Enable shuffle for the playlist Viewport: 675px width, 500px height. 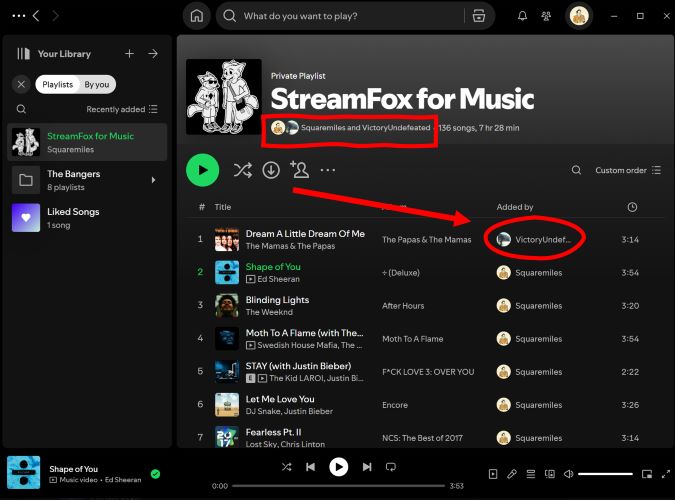point(243,171)
